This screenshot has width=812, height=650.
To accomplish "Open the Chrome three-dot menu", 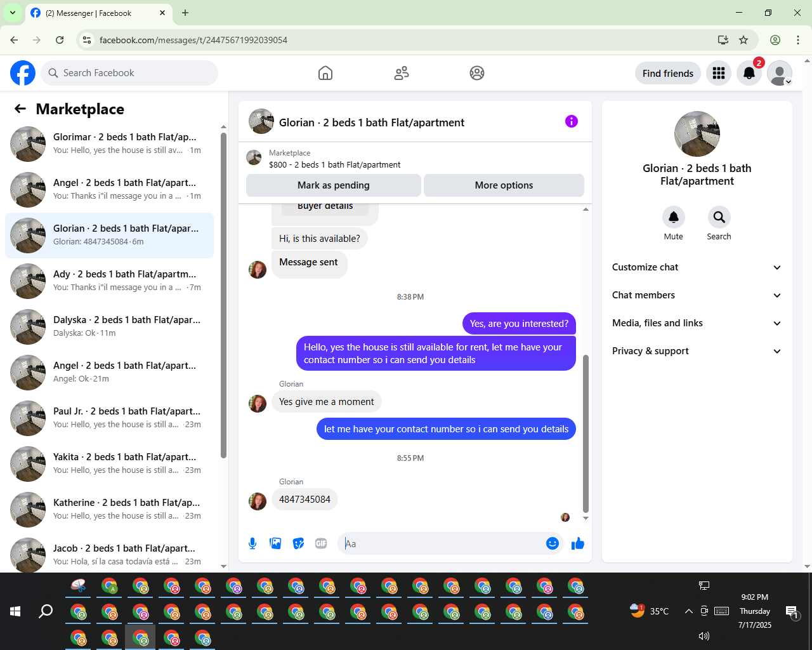I will [798, 40].
